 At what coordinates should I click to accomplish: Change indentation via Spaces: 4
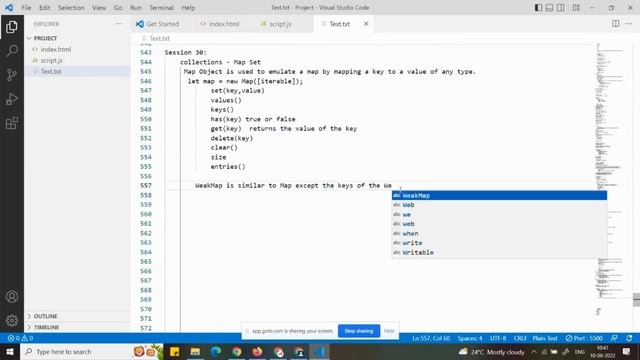[470, 338]
